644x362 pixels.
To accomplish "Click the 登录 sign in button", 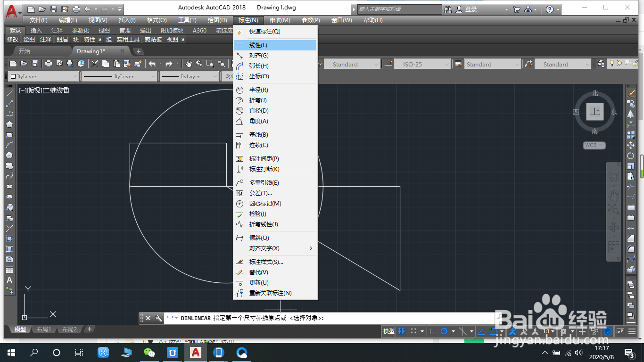I will point(467,9).
